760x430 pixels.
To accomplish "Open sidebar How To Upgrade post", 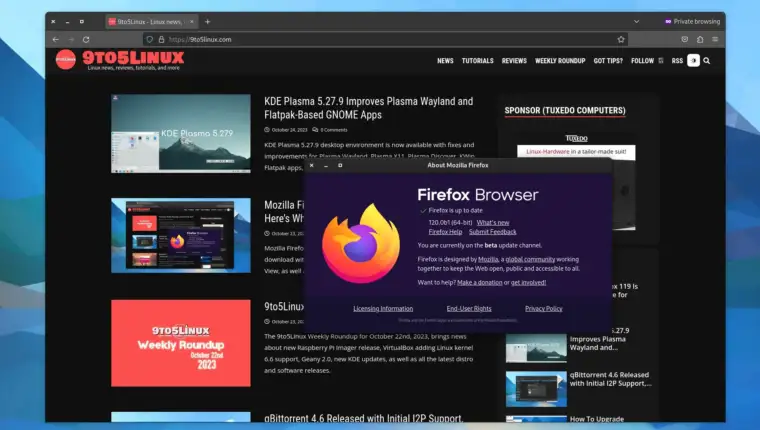I will pyautogui.click(x=597, y=419).
